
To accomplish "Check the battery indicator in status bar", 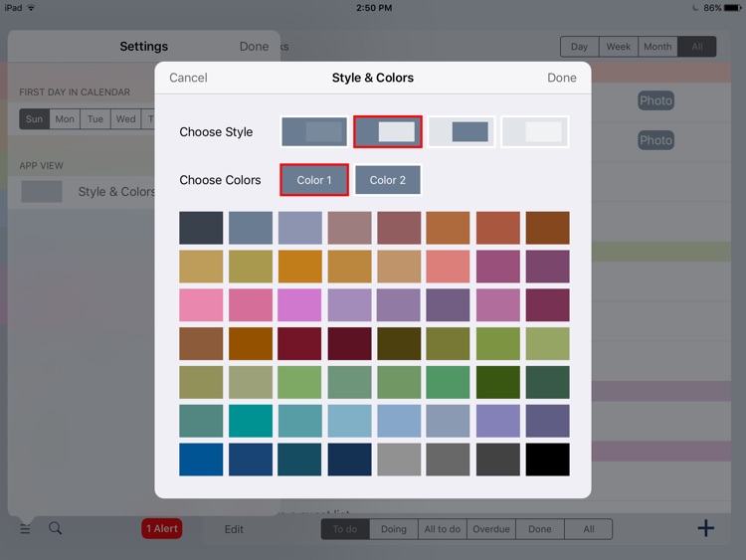I will click(x=732, y=8).
